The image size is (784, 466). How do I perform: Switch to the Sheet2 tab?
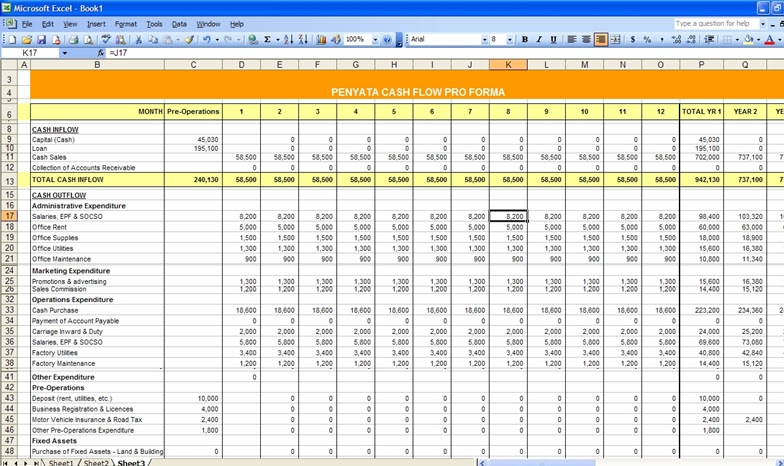pyautogui.click(x=96, y=463)
